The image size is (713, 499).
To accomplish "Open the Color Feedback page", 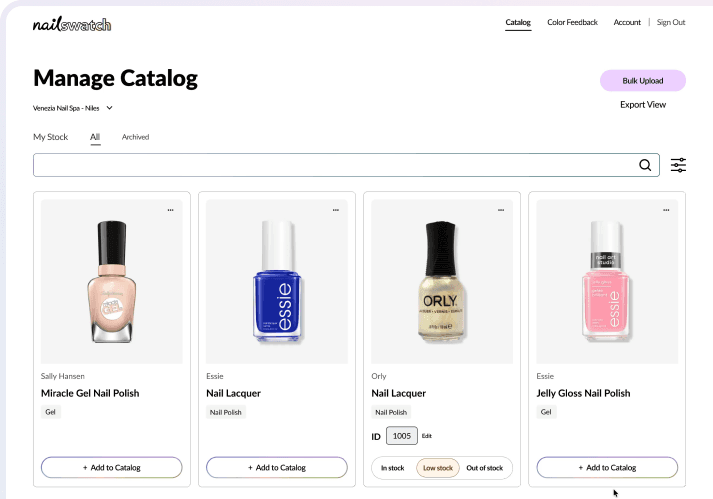I will (572, 22).
